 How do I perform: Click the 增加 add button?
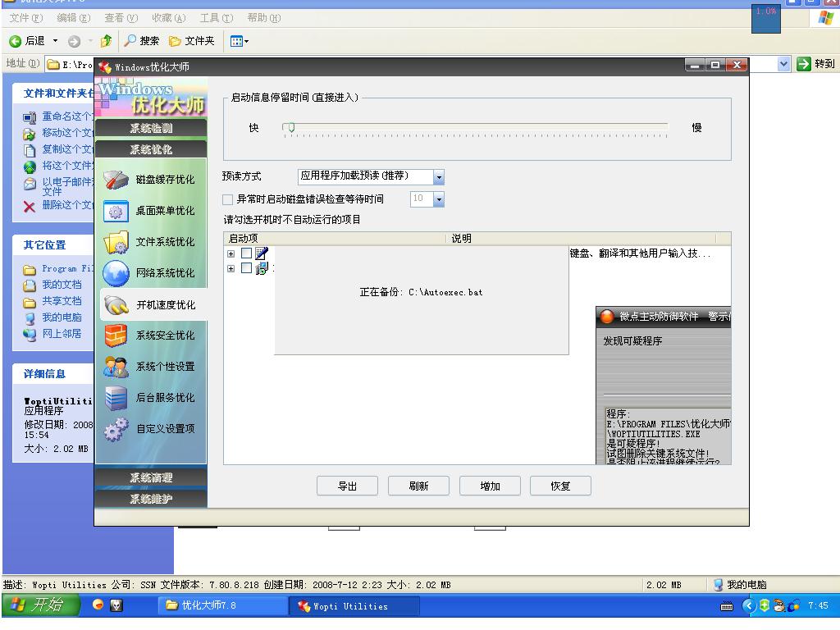(490, 486)
